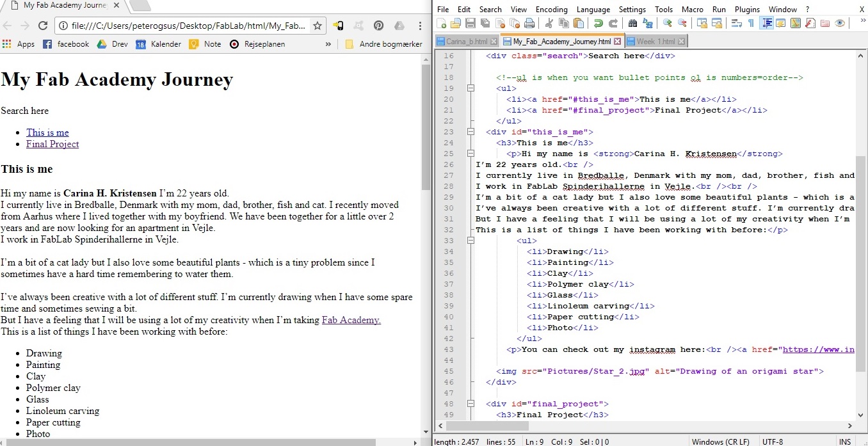Screen dimensions: 868x446
Task: Collapse the div fold marker on line 23
Action: point(471,132)
